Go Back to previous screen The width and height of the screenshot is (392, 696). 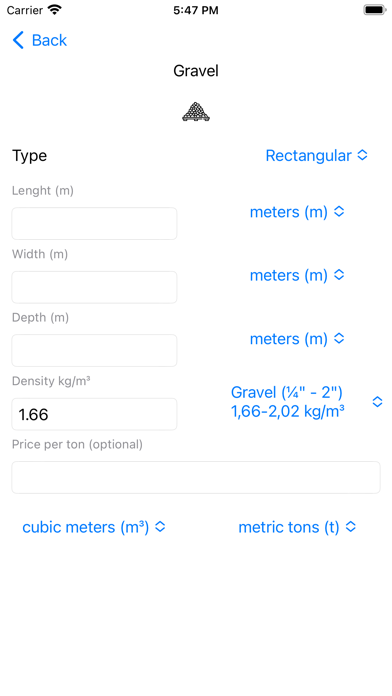40,40
